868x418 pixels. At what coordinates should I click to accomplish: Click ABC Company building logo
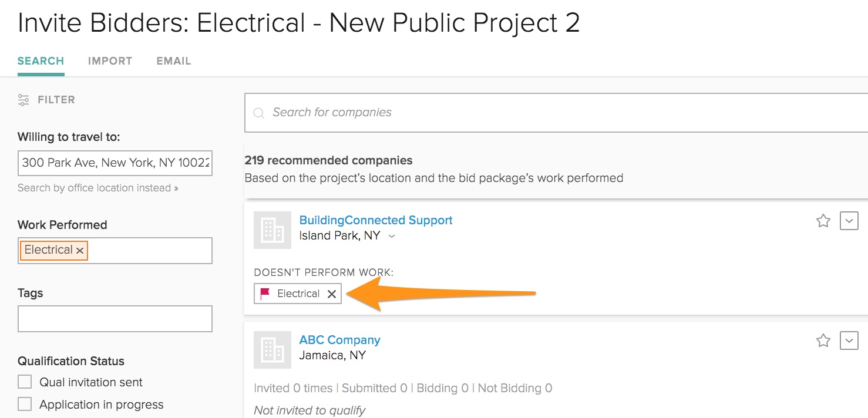[x=272, y=350]
